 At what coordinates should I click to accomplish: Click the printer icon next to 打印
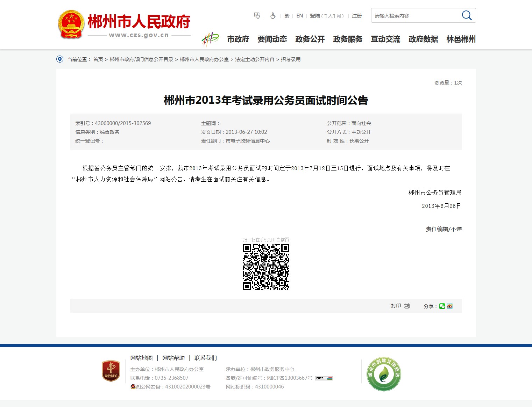click(x=407, y=306)
